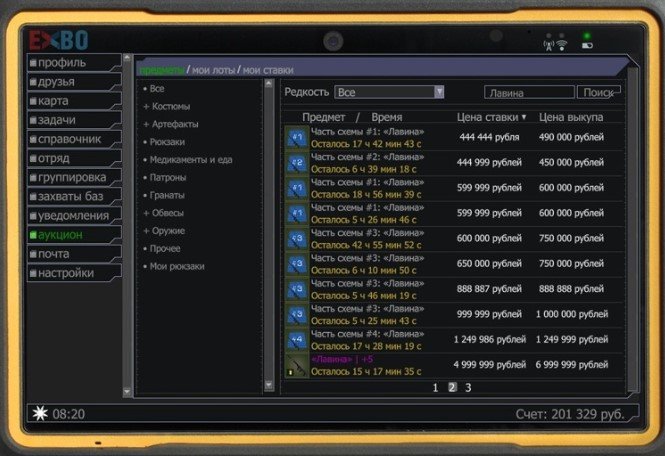
Task: Go to page 3 of results
Action: (x=468, y=388)
